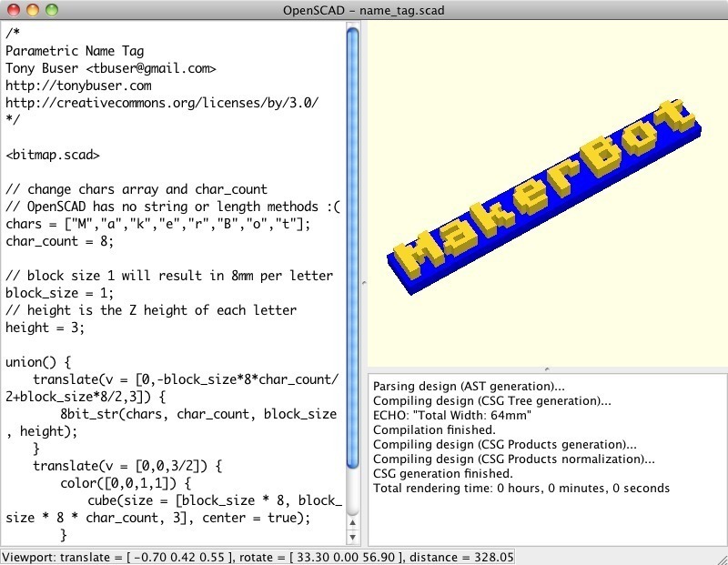Click console line 'ECHO: "Total Width: 64mm"'
This screenshot has width=728, height=565.
[x=451, y=415]
